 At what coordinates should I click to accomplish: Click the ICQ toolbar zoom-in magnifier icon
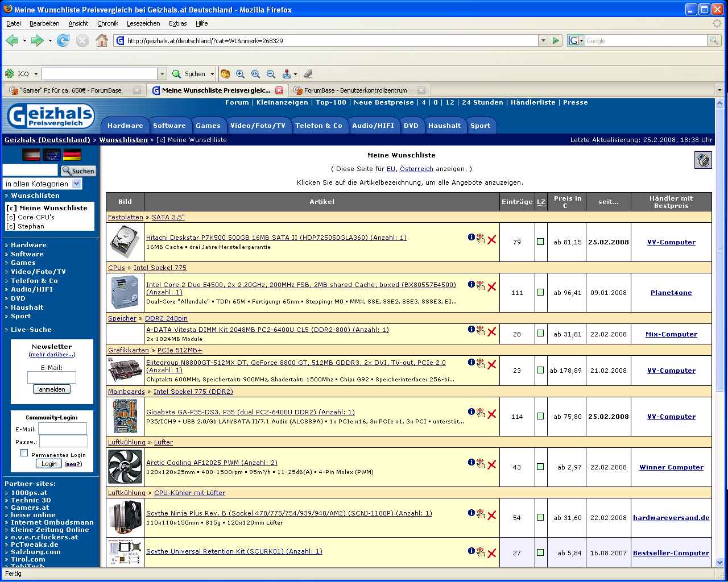click(241, 74)
